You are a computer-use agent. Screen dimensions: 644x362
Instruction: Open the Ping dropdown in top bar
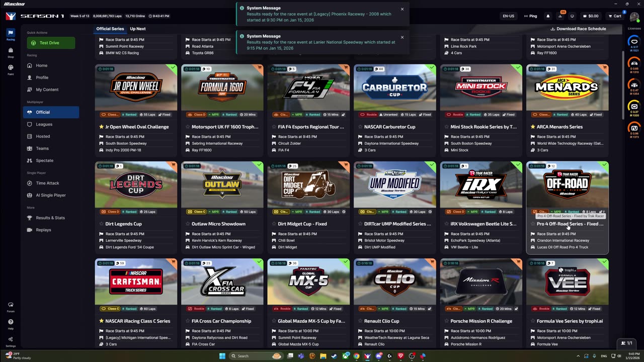(530, 16)
